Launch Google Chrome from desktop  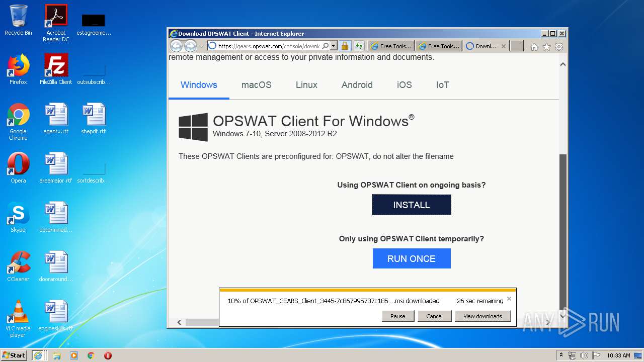click(x=18, y=122)
